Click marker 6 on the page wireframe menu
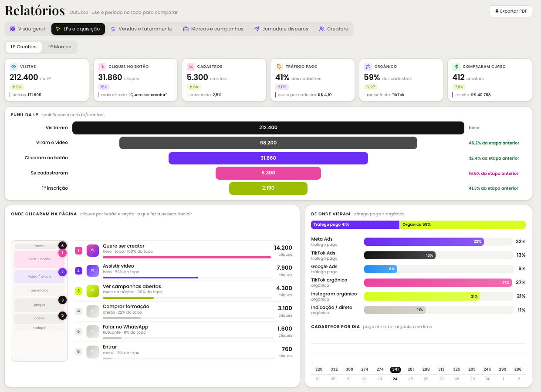This screenshot has height=392, width=541. pyautogui.click(x=62, y=245)
